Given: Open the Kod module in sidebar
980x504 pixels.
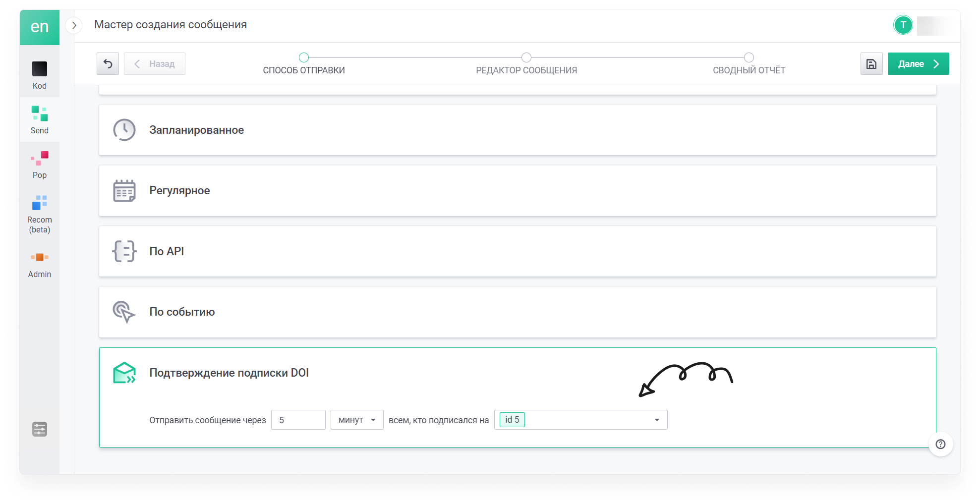Looking at the screenshot, I should click(x=40, y=75).
